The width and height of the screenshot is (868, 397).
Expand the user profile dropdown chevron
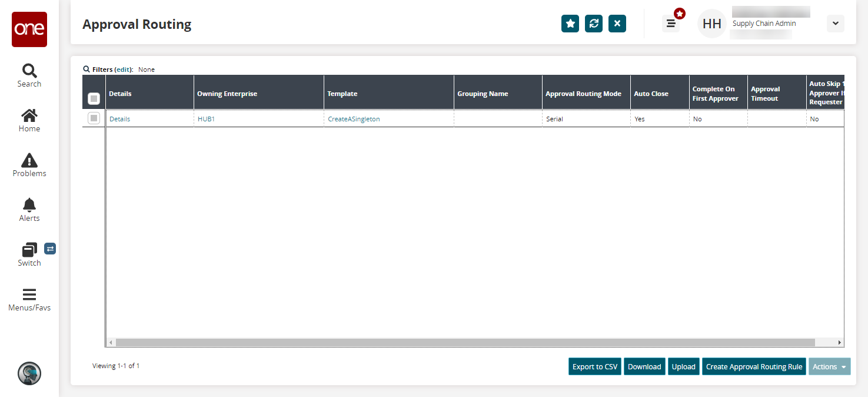click(x=836, y=24)
